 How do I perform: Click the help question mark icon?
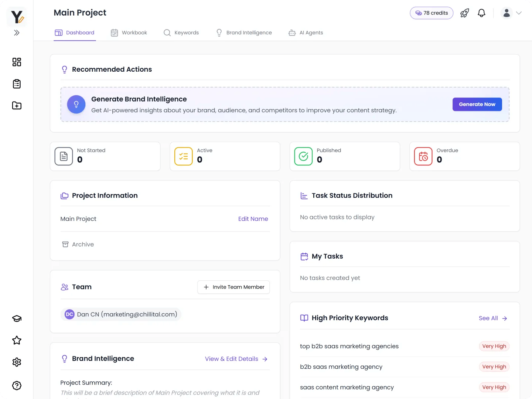[17, 385]
